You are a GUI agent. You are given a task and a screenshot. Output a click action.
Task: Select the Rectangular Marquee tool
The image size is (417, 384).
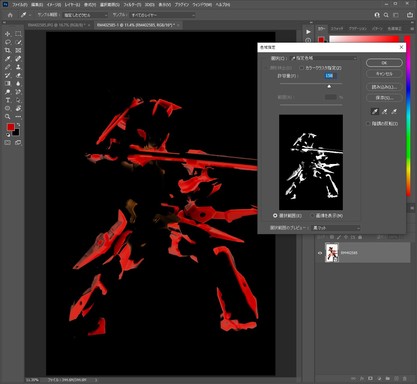[18, 34]
